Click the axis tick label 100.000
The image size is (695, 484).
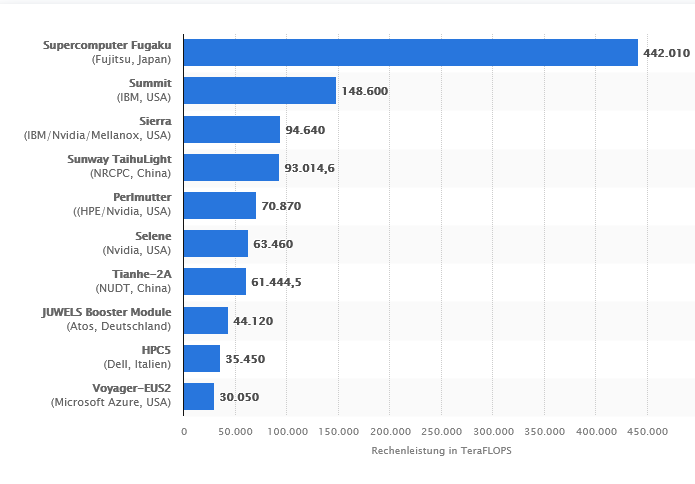[x=287, y=432]
